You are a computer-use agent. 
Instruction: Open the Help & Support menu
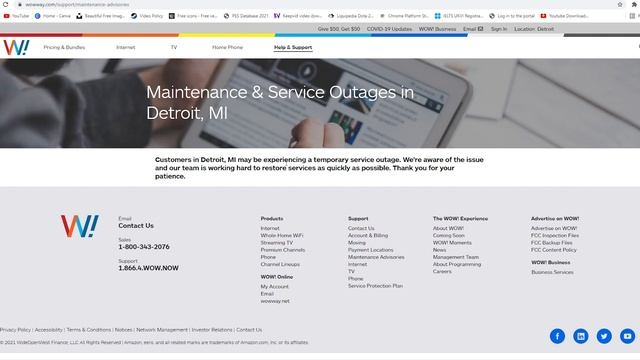[293, 47]
